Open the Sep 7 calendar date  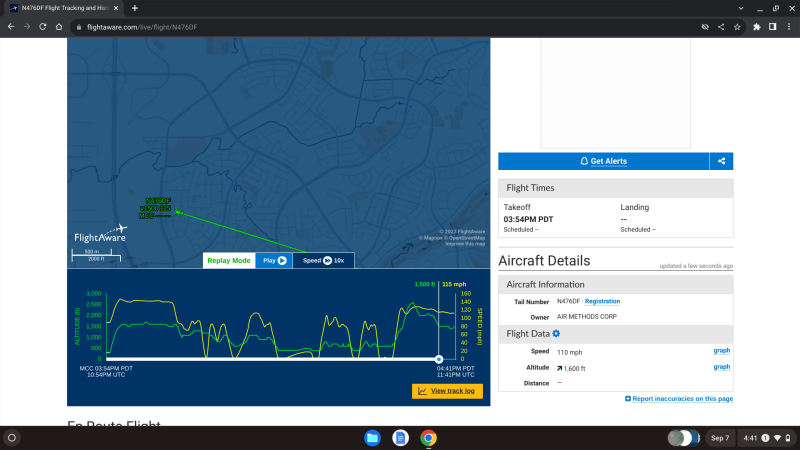720,438
